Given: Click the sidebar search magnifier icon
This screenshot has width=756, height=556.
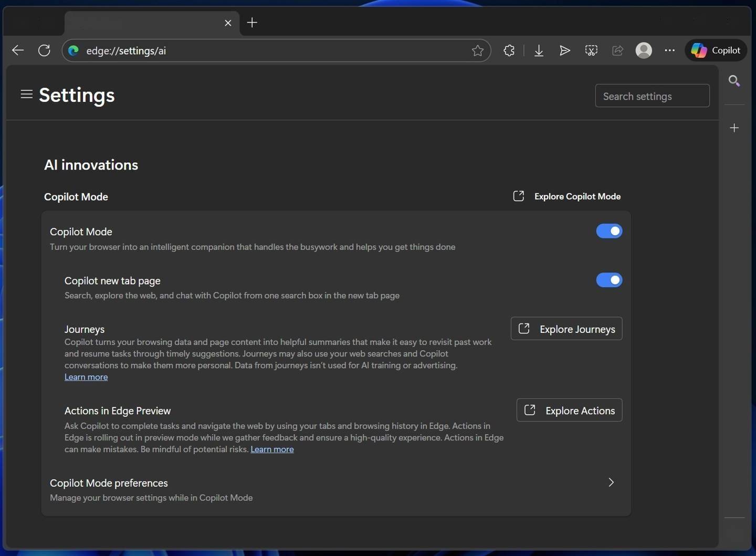Looking at the screenshot, I should (734, 81).
